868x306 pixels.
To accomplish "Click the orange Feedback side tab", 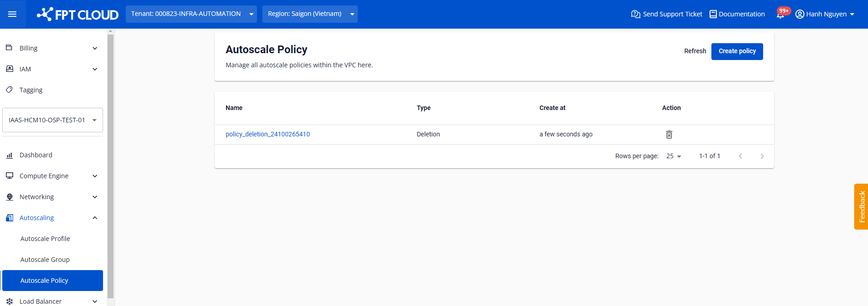I will (x=861, y=206).
